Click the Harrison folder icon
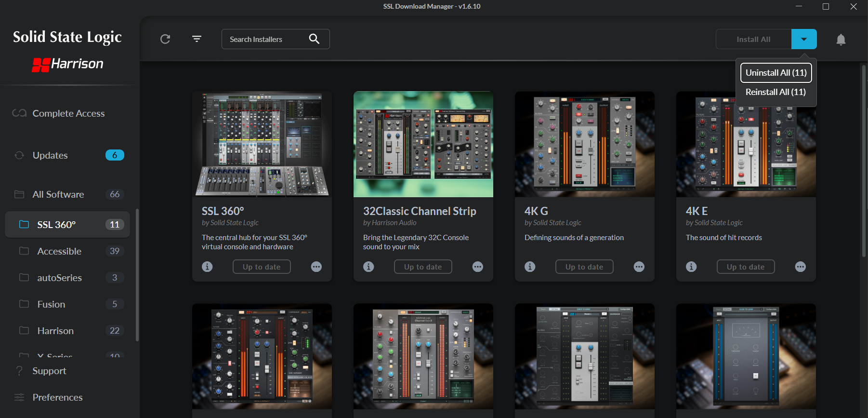Image resolution: width=868 pixels, height=418 pixels. 24,331
